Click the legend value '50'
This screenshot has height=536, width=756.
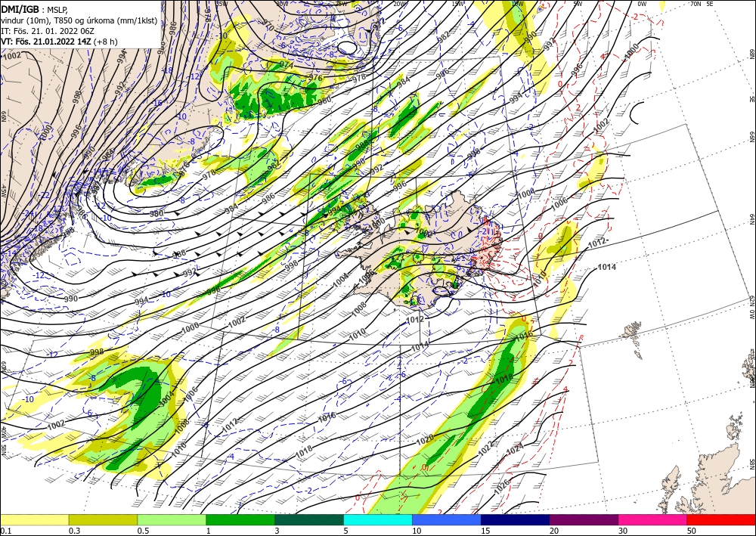point(692,531)
